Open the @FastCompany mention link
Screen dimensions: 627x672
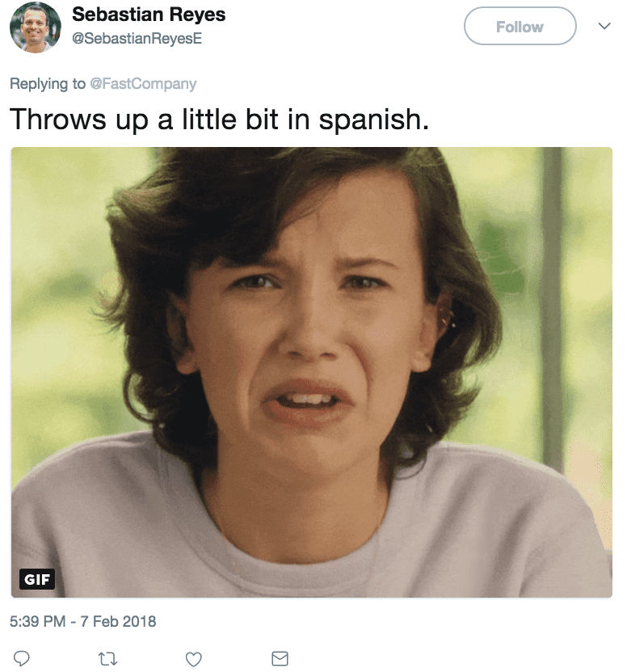pos(143,83)
